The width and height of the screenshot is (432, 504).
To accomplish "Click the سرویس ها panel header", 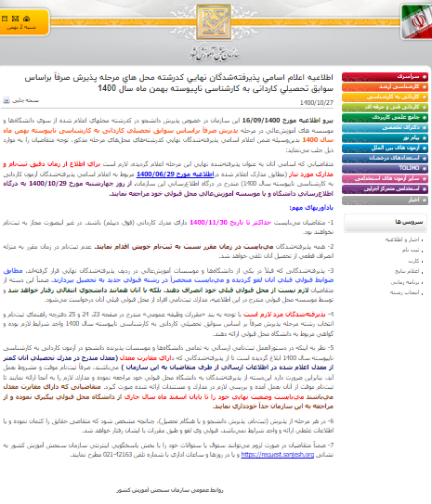I will pos(386,222).
